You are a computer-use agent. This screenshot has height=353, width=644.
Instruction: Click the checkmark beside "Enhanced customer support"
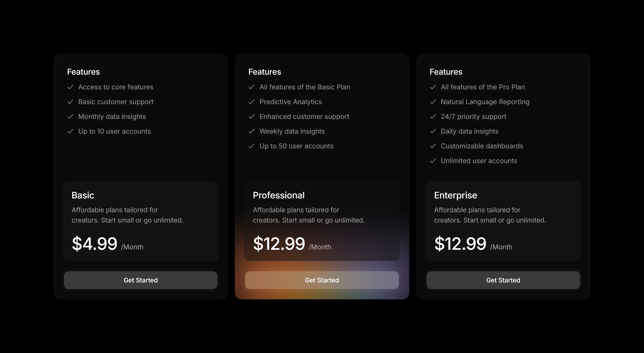coord(252,116)
